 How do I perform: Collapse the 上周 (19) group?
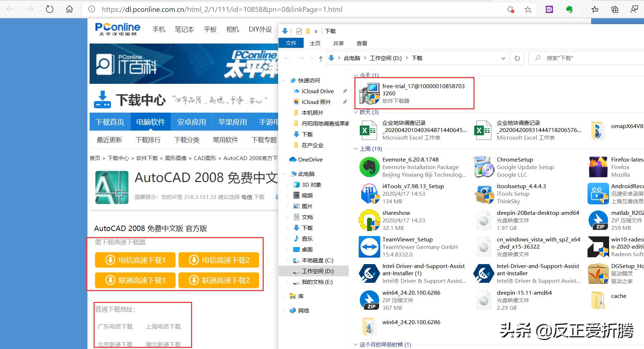(x=356, y=149)
